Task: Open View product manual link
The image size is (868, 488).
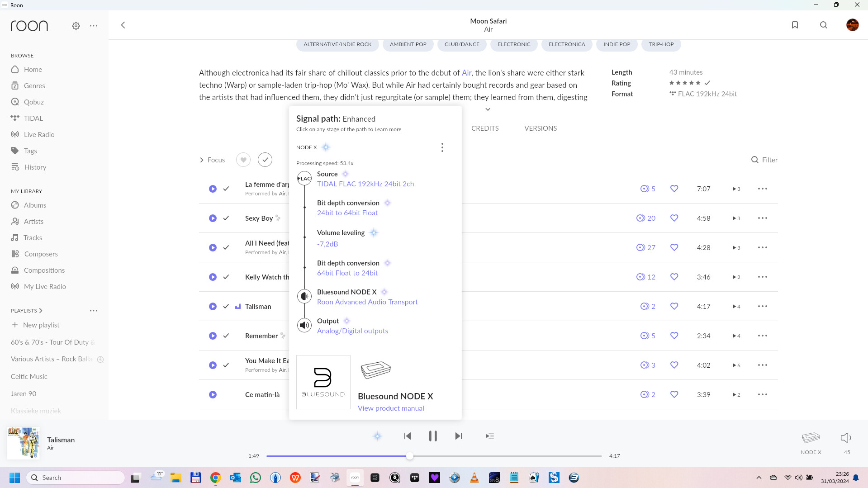Action: pos(391,408)
